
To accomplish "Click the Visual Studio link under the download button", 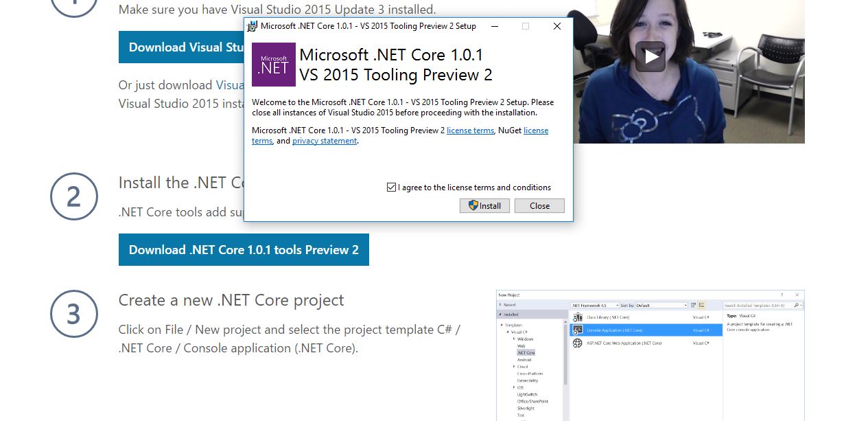I will coord(230,85).
